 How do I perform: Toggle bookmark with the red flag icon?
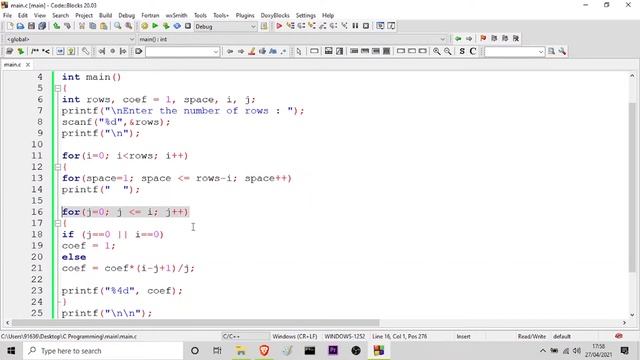pos(483,38)
